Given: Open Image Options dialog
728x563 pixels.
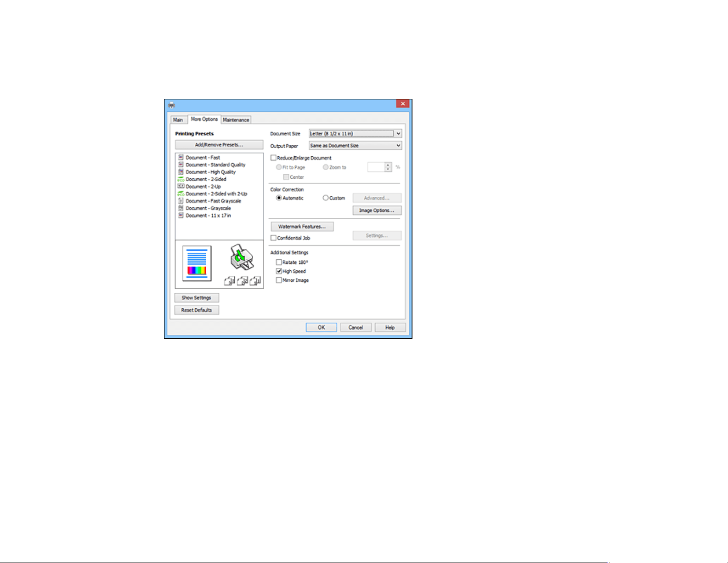Looking at the screenshot, I should click(x=377, y=210).
